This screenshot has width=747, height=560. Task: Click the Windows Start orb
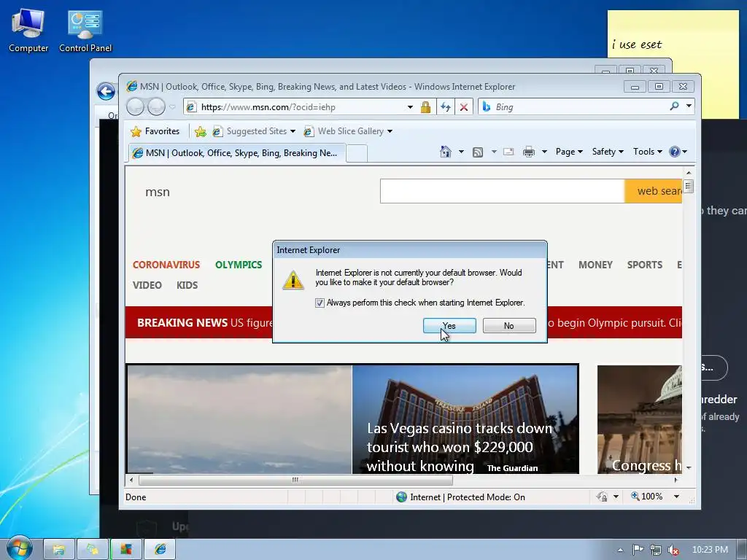20,548
